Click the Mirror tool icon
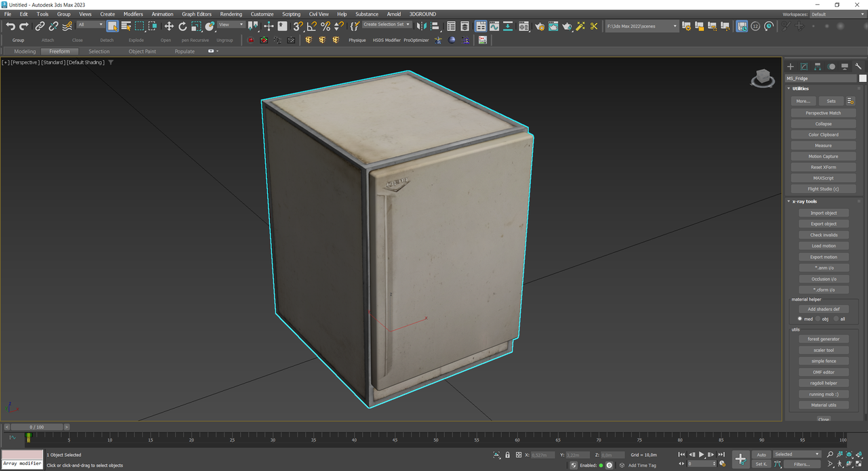This screenshot has width=868, height=471. click(x=421, y=26)
